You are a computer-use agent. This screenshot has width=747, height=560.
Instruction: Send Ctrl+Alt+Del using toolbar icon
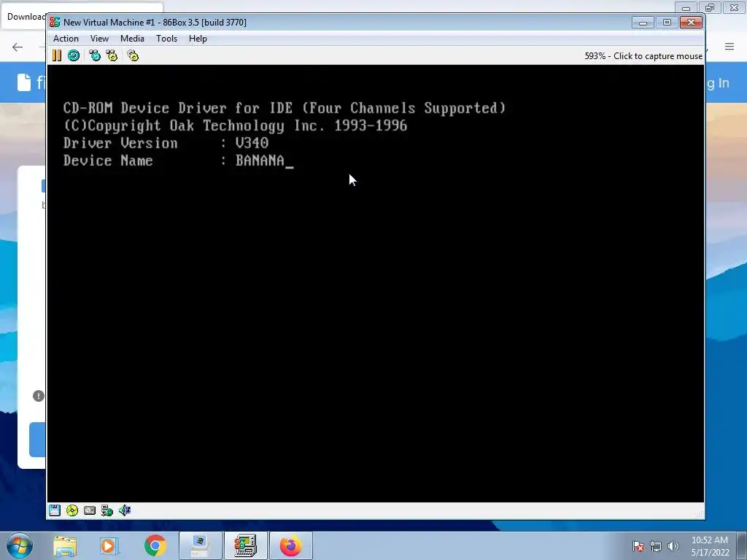(x=95, y=55)
